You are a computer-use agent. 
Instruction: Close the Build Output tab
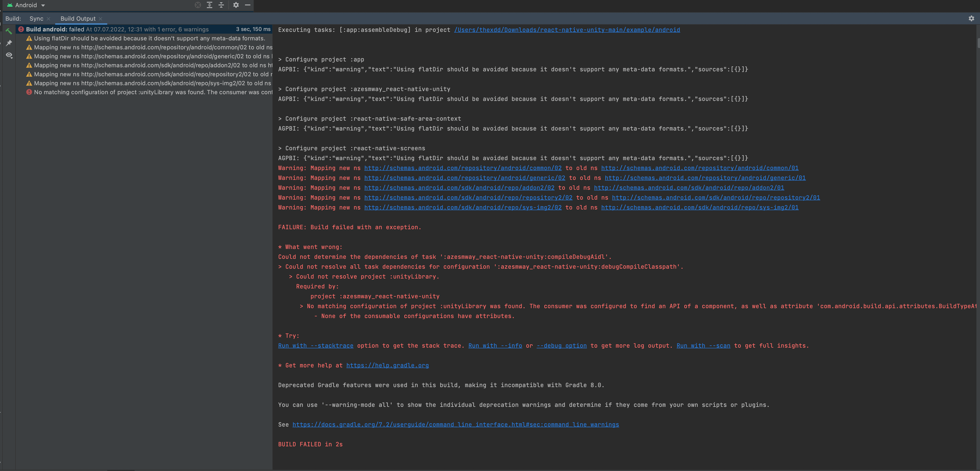point(101,19)
